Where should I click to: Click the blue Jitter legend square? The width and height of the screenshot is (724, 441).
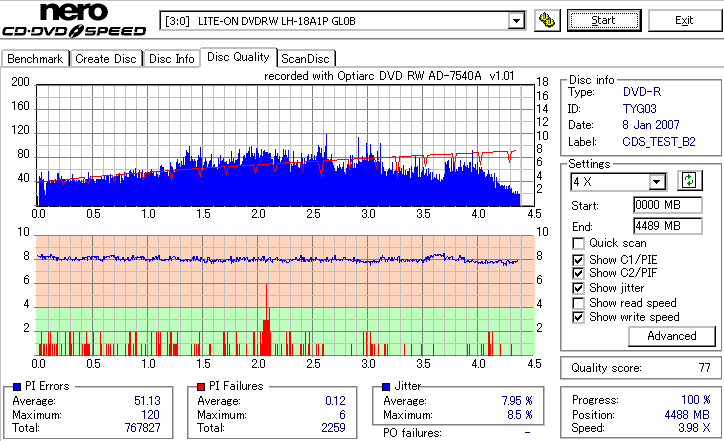point(386,387)
